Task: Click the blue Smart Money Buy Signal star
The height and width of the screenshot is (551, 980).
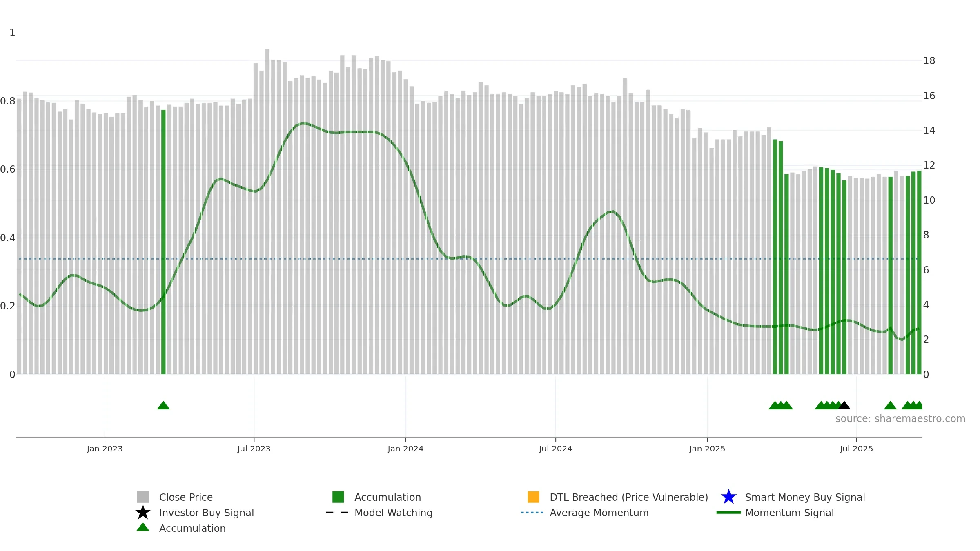Action: click(728, 497)
